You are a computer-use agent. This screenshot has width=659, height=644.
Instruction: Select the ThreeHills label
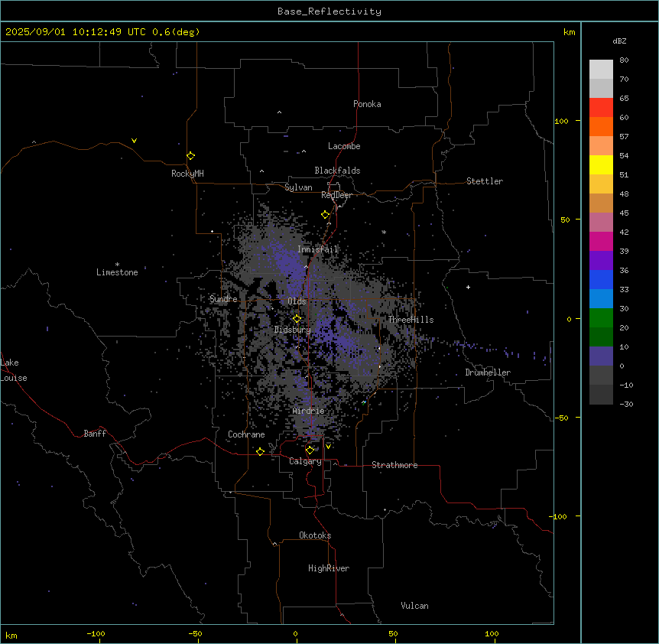411,320
